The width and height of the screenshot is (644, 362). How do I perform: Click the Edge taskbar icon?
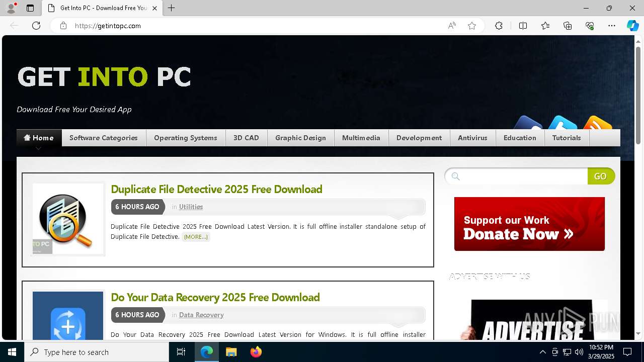coord(207,352)
